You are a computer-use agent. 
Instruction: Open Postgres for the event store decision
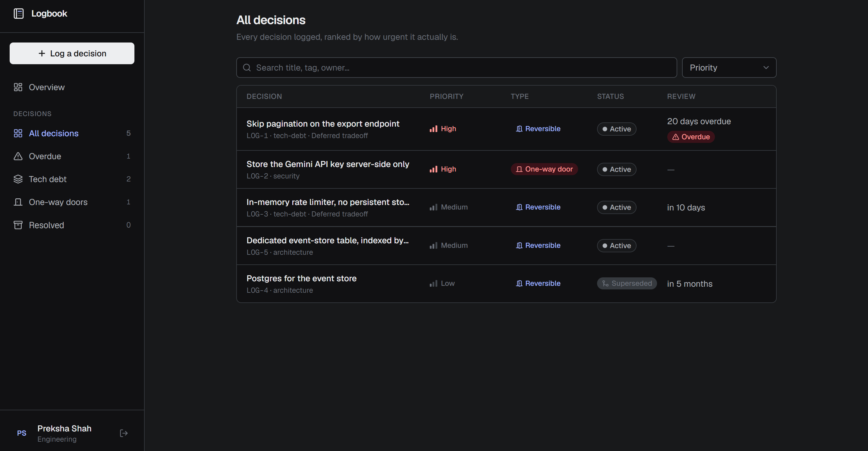[x=302, y=279]
